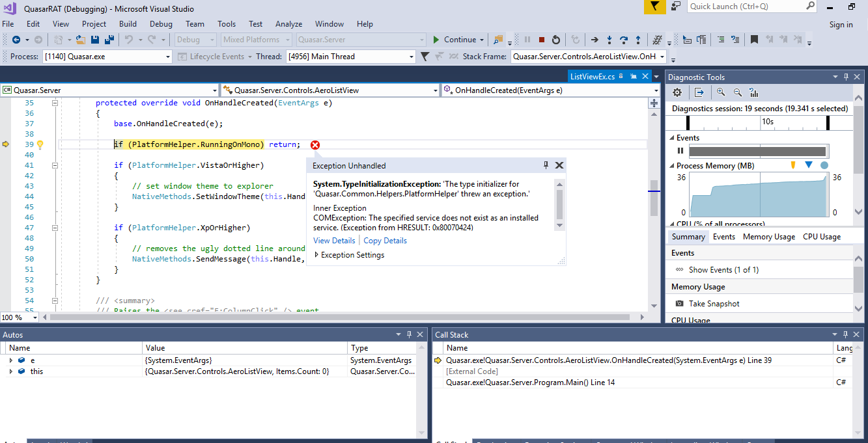The width and height of the screenshot is (868, 443).
Task: Click the Save (single floppy disk) icon
Action: pyautogui.click(x=95, y=40)
